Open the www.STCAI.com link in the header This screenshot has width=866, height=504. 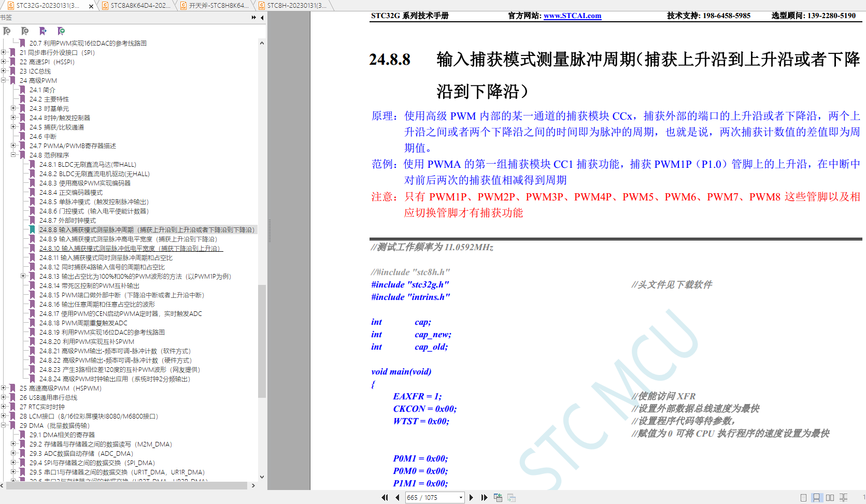(572, 16)
